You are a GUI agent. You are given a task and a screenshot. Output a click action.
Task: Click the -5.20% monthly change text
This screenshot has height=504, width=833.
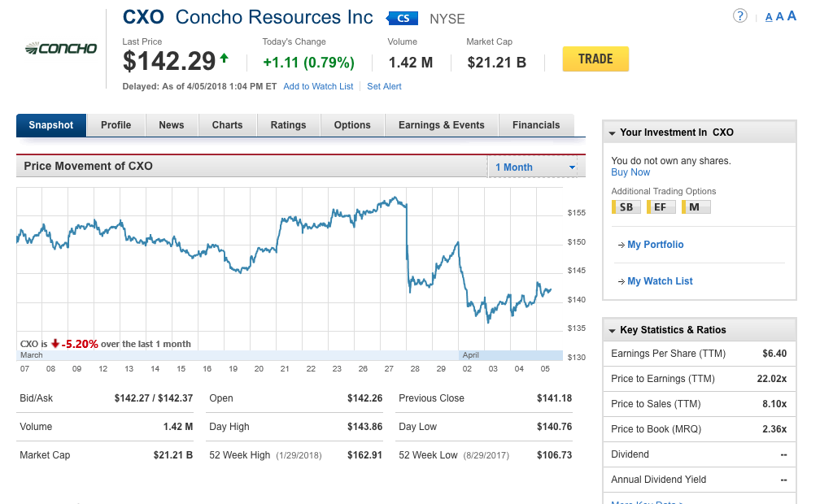click(80, 344)
